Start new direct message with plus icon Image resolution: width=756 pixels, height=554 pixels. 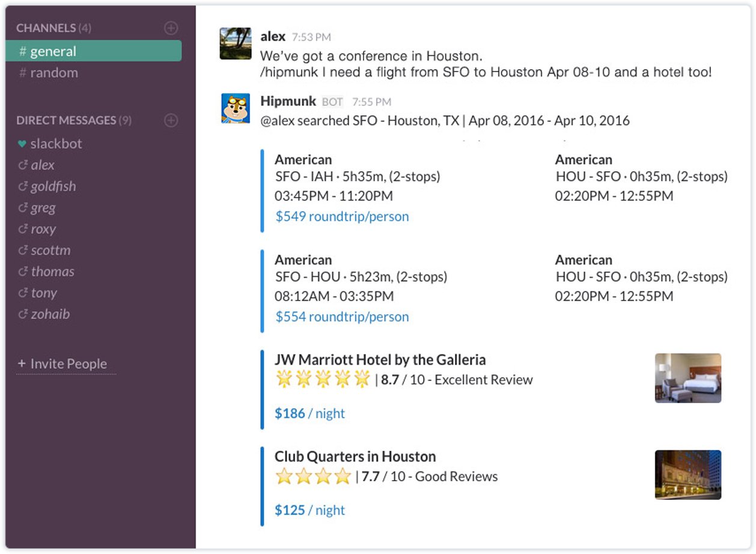tap(171, 121)
